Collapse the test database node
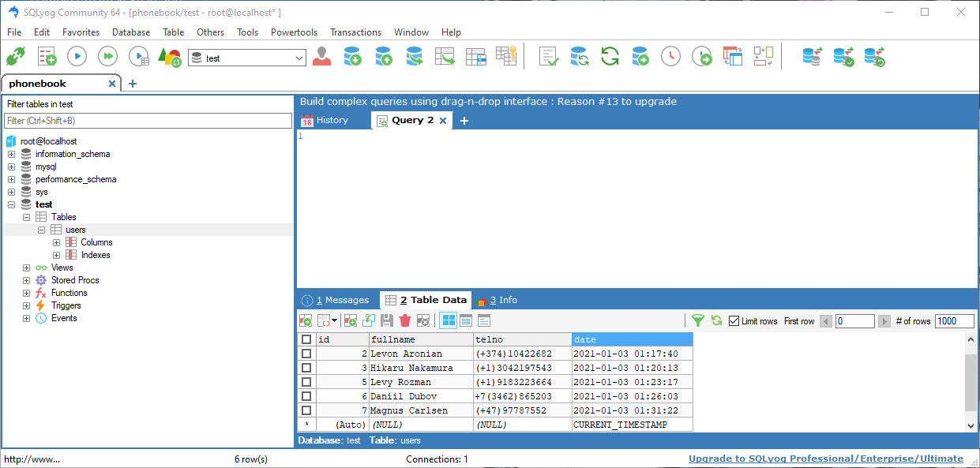This screenshot has height=468, width=980. (11, 204)
